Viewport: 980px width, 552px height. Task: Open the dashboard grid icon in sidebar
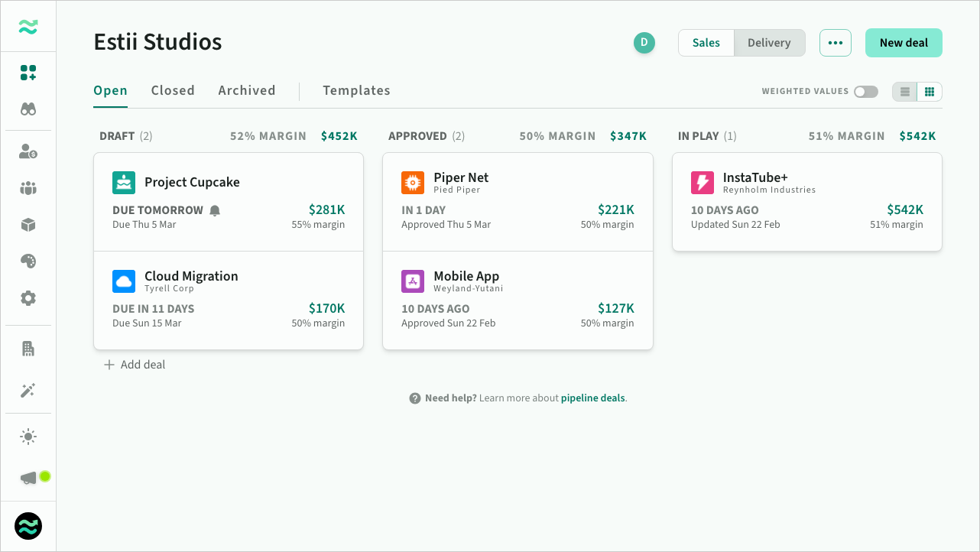pyautogui.click(x=28, y=73)
